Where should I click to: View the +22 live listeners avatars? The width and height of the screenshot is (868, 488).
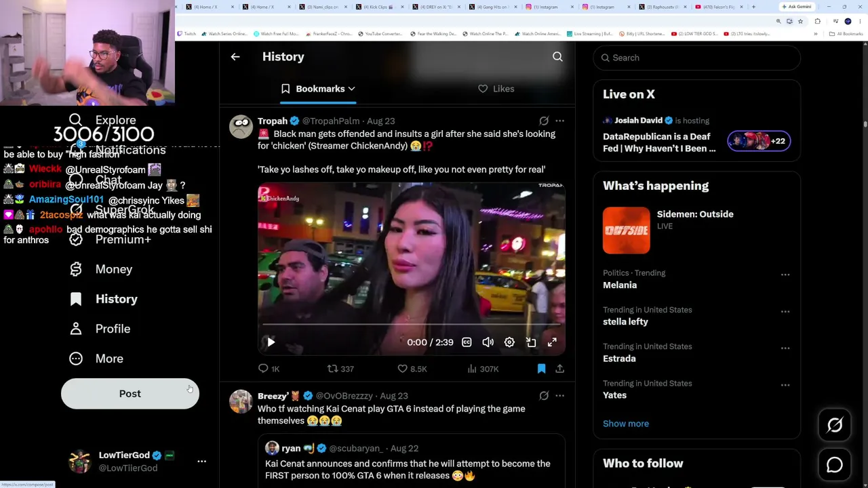pyautogui.click(x=759, y=141)
